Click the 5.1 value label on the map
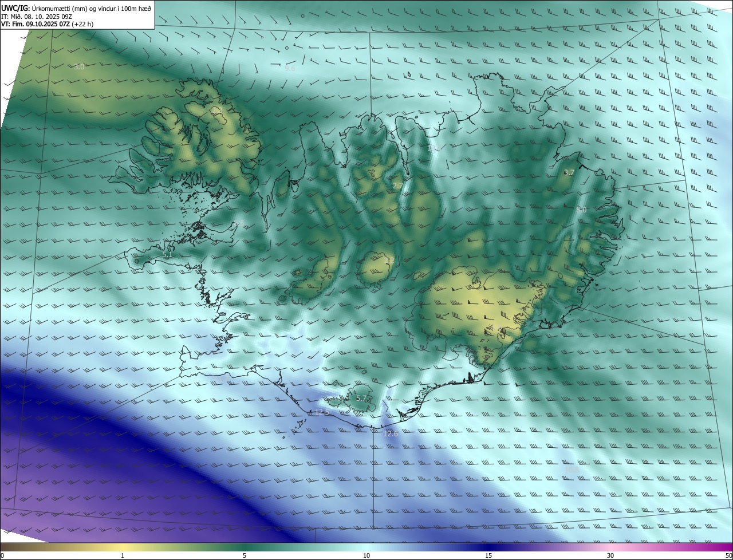The image size is (733, 560). (x=167, y=254)
